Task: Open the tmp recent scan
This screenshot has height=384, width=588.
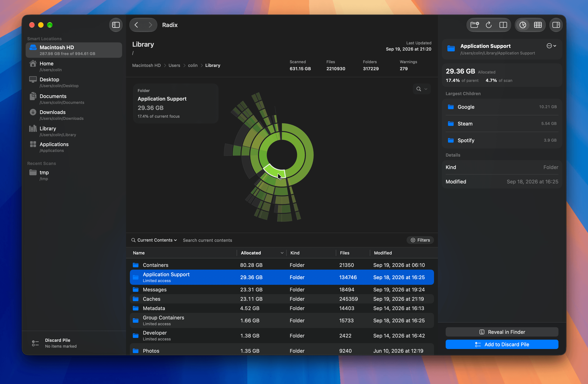Action: 74,175
